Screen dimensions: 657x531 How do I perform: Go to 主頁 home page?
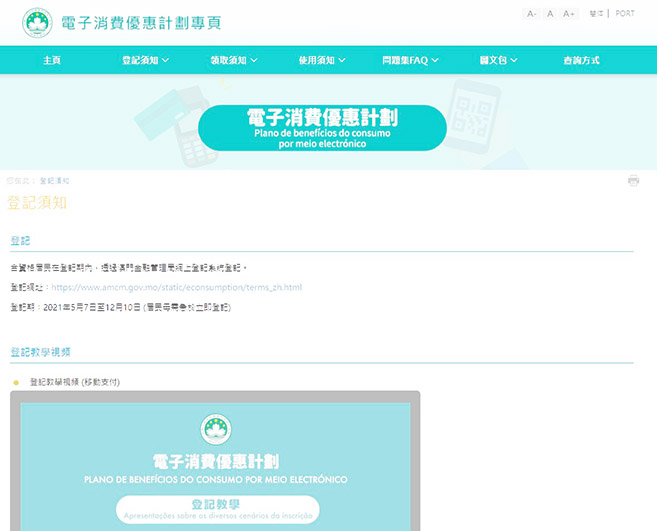[x=52, y=60]
